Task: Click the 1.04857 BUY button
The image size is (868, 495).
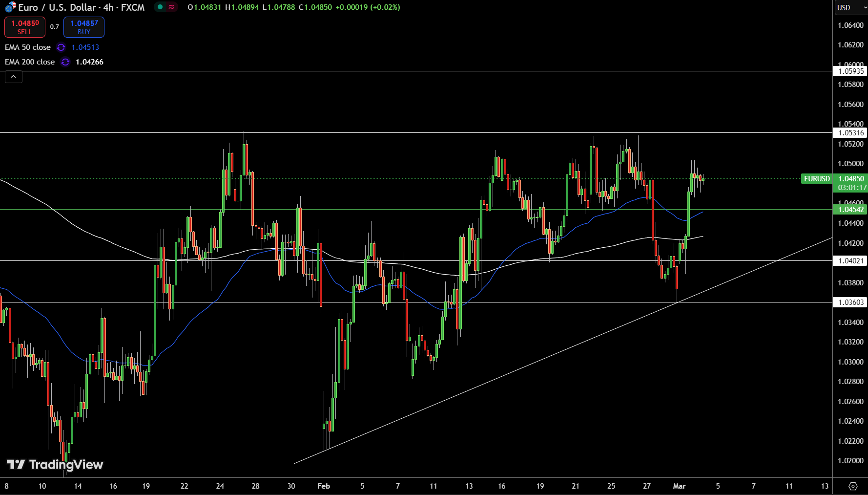Action: [x=84, y=27]
